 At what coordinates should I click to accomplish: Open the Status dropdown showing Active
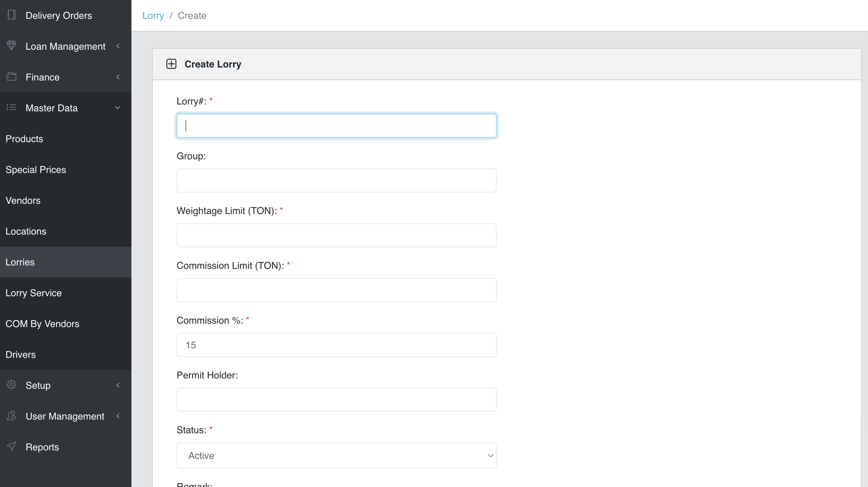(x=336, y=455)
